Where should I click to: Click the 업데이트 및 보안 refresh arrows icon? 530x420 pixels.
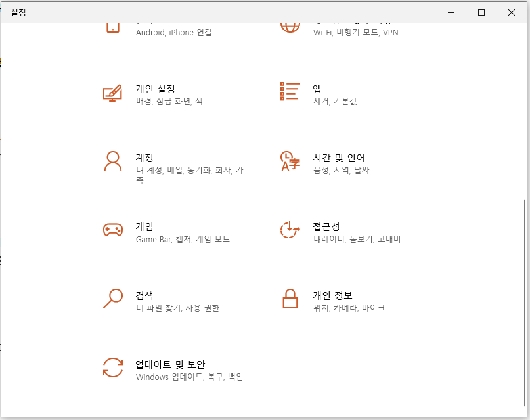pos(113,367)
